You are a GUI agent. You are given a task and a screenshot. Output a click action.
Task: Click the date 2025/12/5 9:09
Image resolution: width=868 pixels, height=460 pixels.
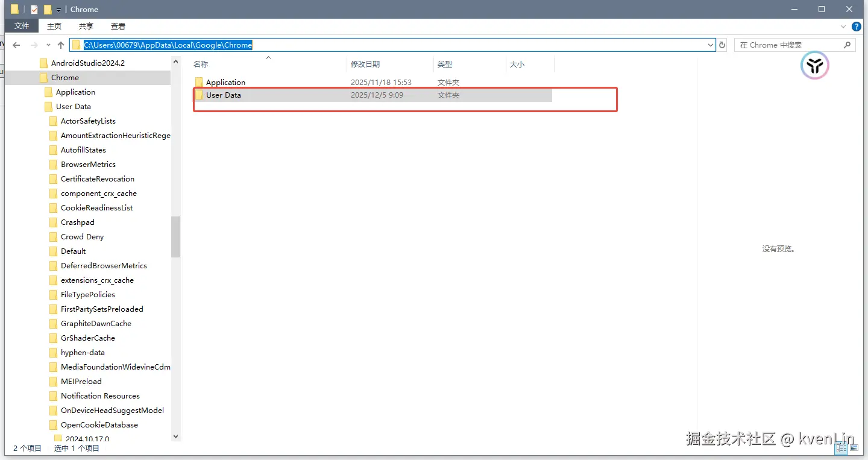377,95
